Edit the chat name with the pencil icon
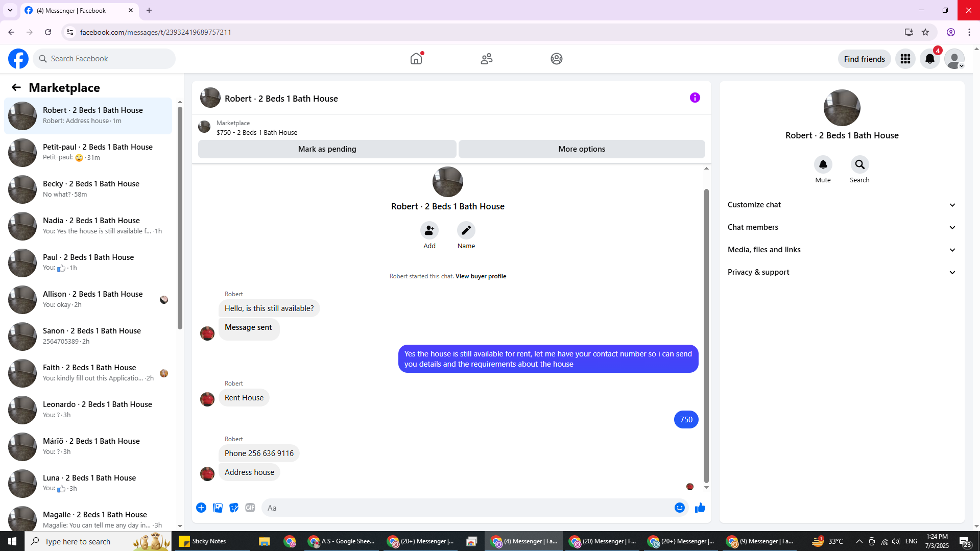This screenshot has width=980, height=551. (466, 230)
